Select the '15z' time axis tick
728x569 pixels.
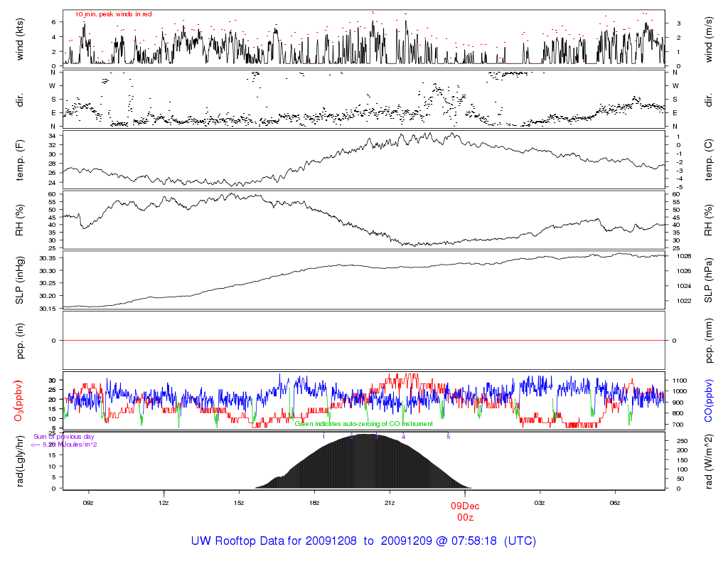coord(239,503)
